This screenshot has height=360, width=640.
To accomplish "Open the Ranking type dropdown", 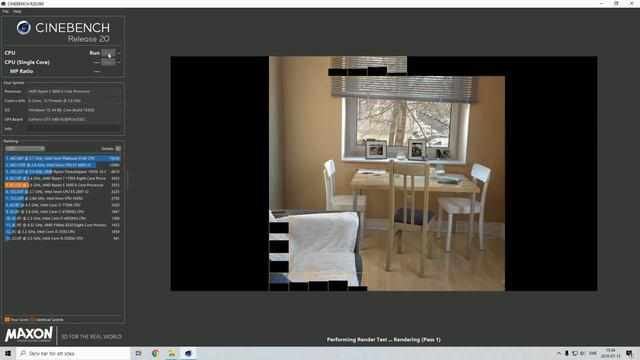I will [x=24, y=149].
